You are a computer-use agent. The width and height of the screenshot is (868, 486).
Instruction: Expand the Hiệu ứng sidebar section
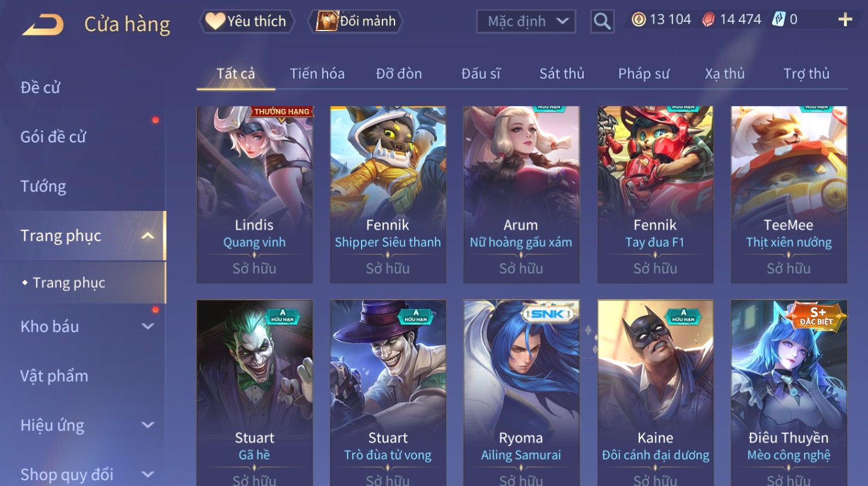point(148,425)
